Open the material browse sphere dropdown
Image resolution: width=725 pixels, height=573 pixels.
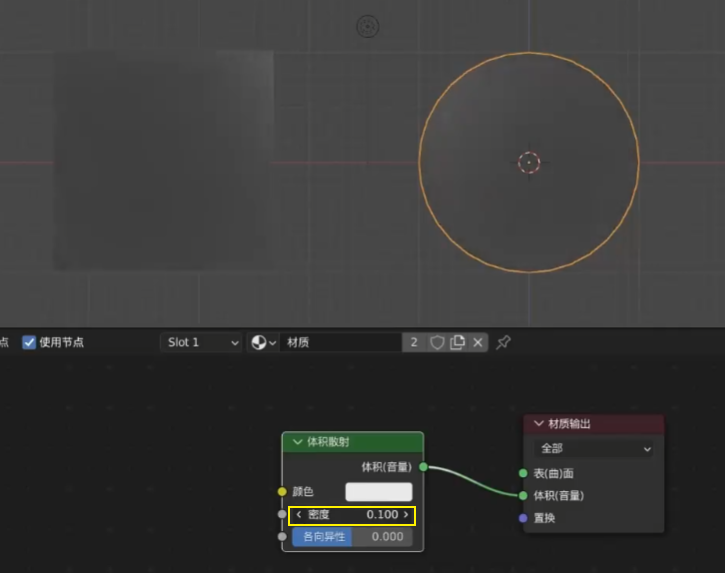263,342
